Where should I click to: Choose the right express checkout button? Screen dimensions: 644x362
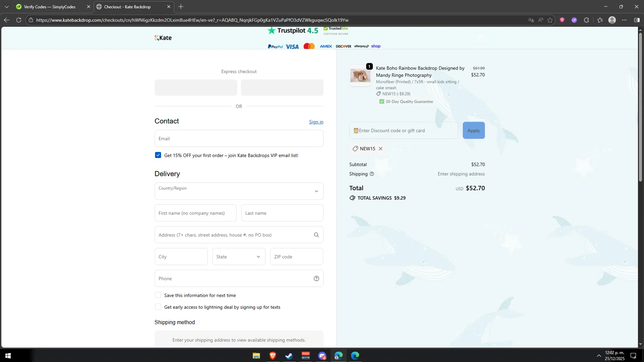point(282,88)
